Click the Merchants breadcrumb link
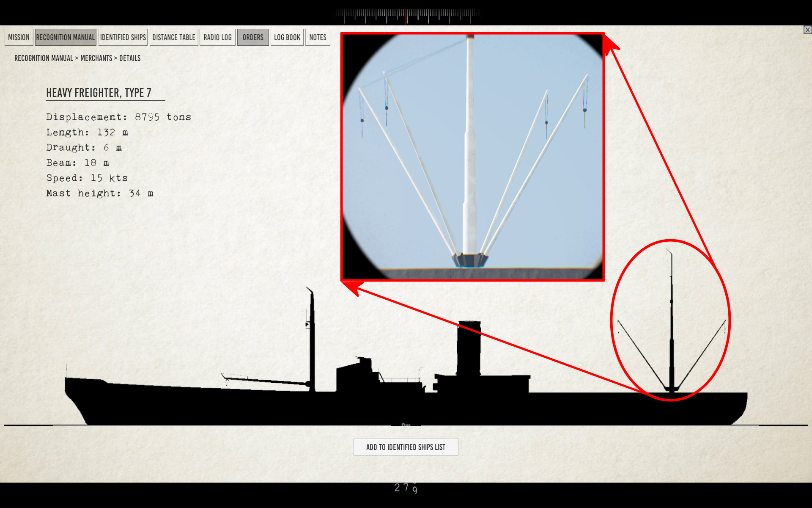The width and height of the screenshot is (812, 508). point(96,58)
